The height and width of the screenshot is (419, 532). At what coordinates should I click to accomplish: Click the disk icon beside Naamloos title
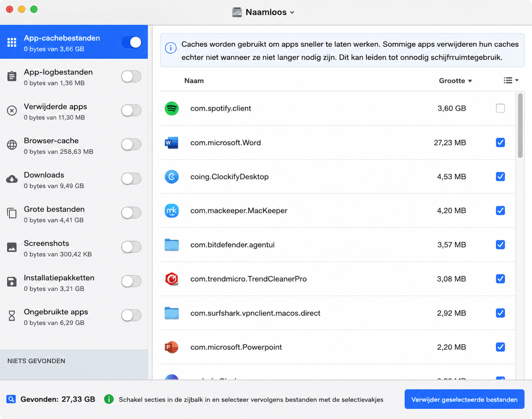point(237,12)
